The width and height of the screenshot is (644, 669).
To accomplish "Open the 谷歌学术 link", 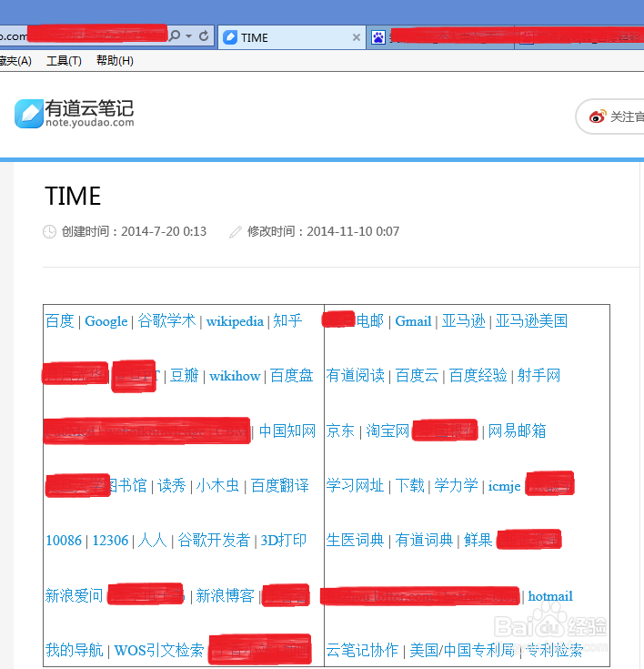I will pyautogui.click(x=166, y=320).
